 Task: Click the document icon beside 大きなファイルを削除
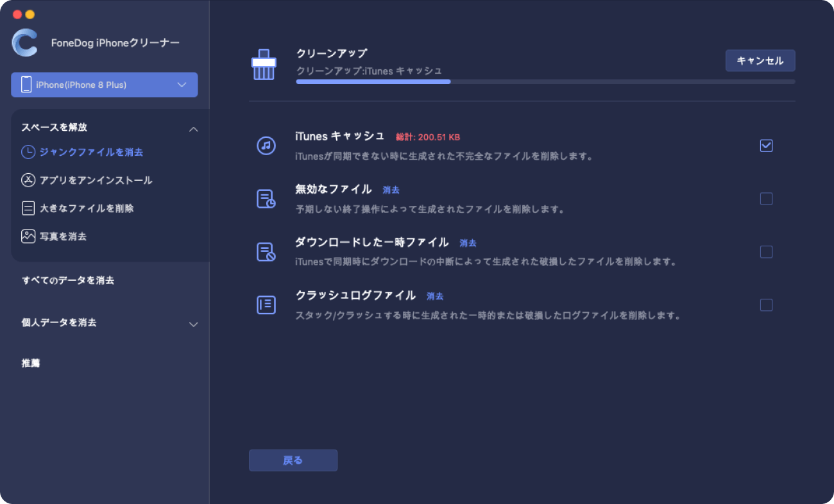28,208
